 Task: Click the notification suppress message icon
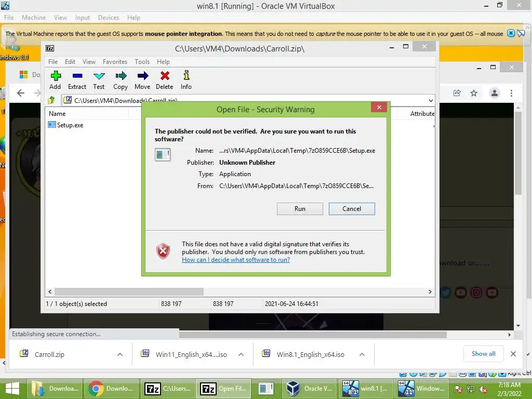point(521,33)
